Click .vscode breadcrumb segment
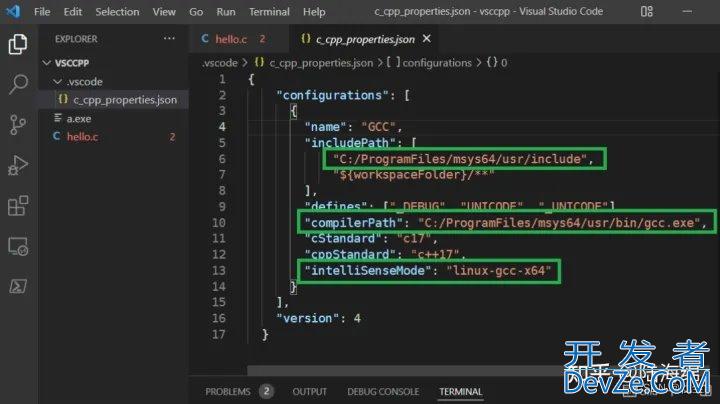This screenshot has width=720, height=404. tap(220, 62)
